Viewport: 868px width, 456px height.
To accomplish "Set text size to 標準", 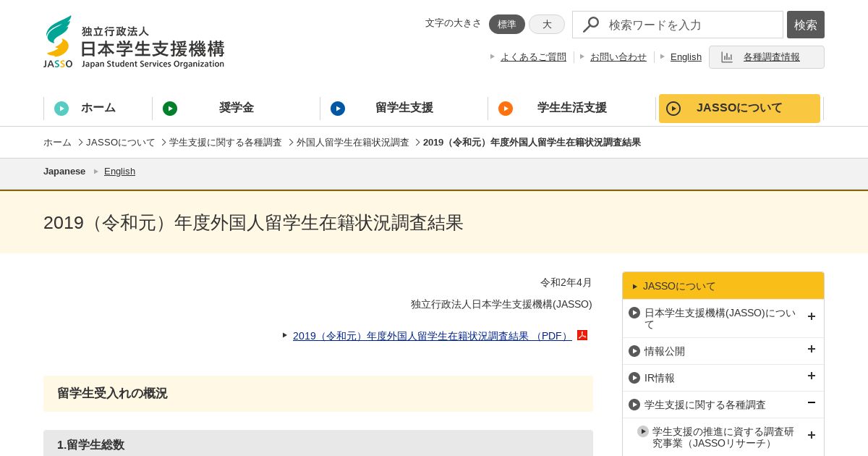I will click(x=507, y=25).
